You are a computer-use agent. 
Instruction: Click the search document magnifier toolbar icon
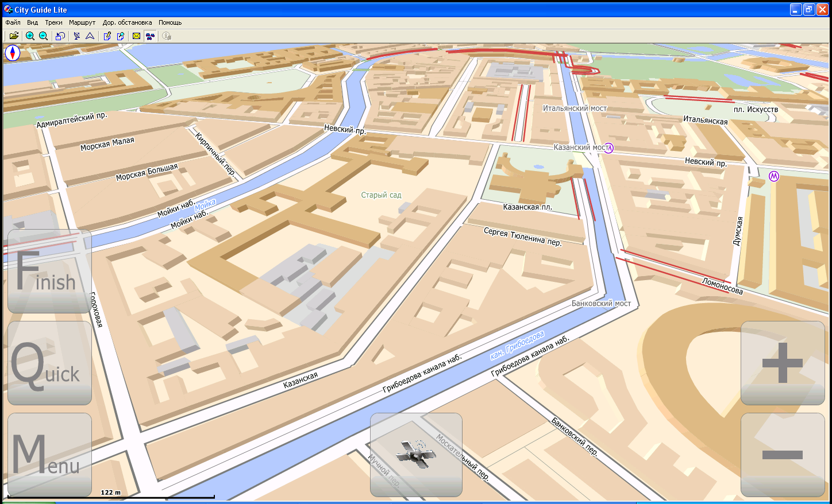(x=121, y=36)
